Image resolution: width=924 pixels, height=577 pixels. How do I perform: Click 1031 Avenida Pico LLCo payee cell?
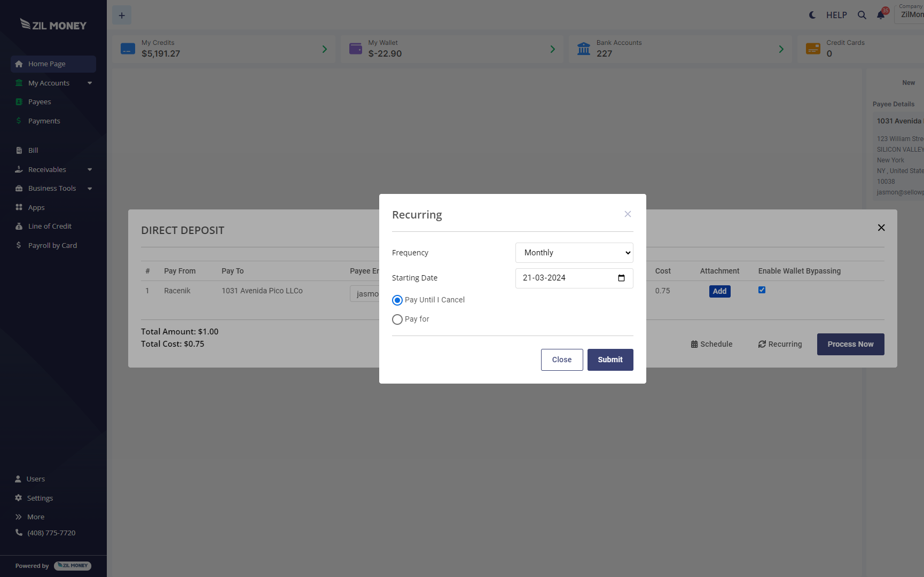click(262, 291)
